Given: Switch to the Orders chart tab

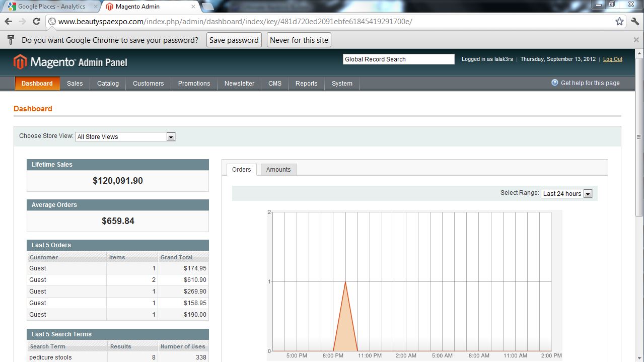Looking at the screenshot, I should pos(242,170).
